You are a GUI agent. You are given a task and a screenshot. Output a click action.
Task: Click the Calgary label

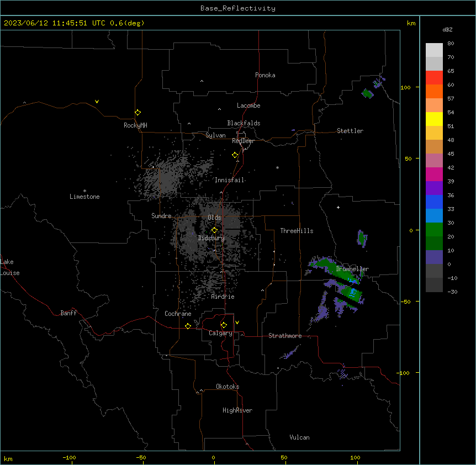click(x=221, y=333)
